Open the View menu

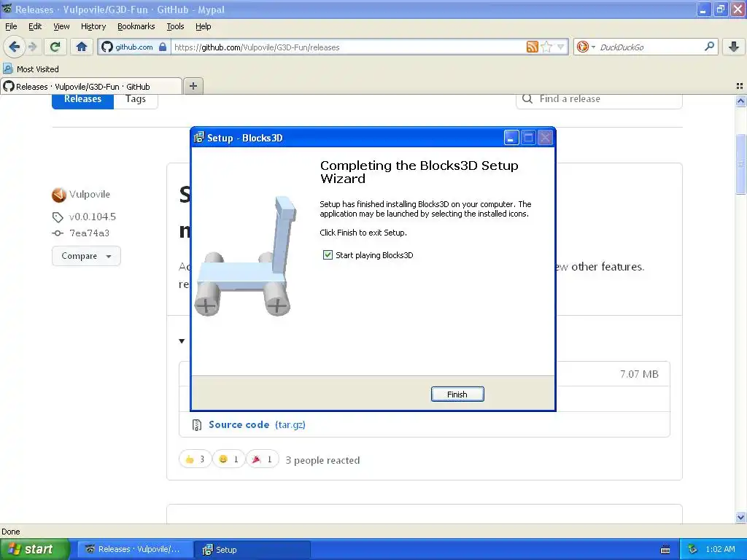61,26
